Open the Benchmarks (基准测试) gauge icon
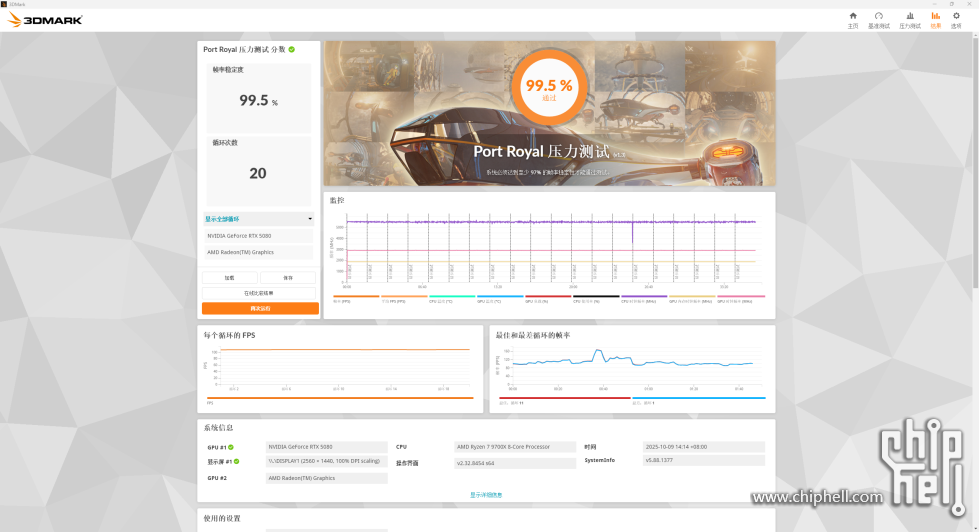Image resolution: width=979 pixels, height=532 pixels. [x=879, y=17]
